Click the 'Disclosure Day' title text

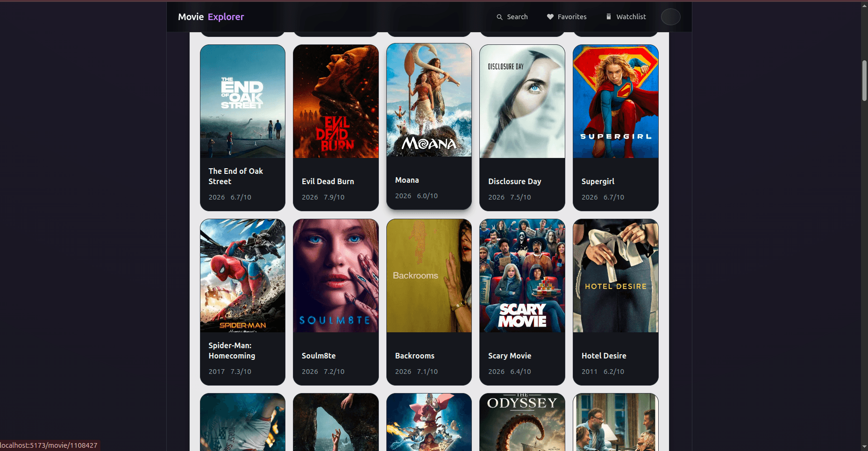click(515, 181)
